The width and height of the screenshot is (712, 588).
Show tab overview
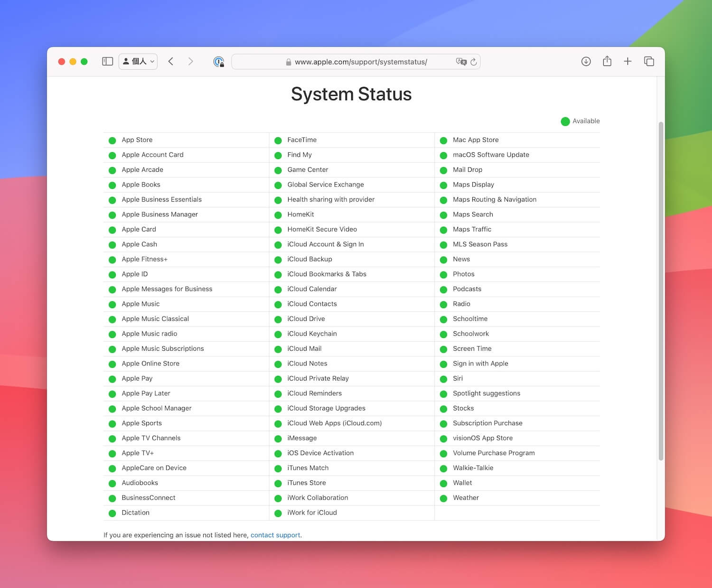(649, 61)
